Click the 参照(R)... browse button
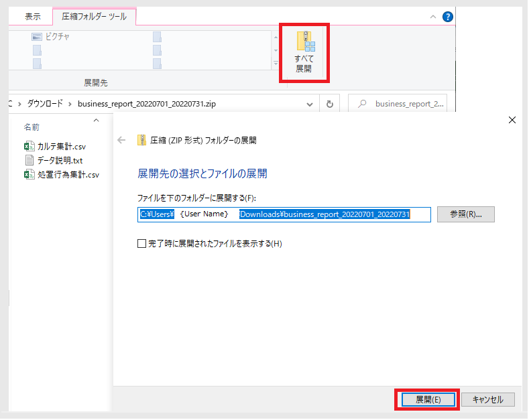The width and height of the screenshot is (529, 420). click(x=465, y=214)
